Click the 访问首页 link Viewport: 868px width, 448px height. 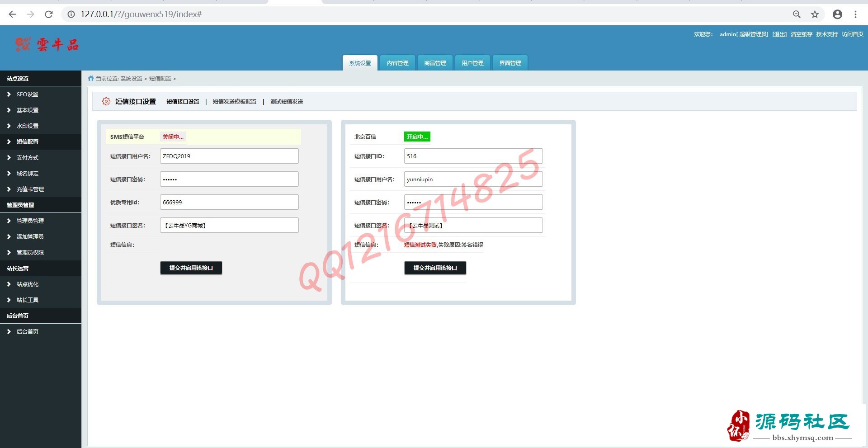(x=853, y=34)
